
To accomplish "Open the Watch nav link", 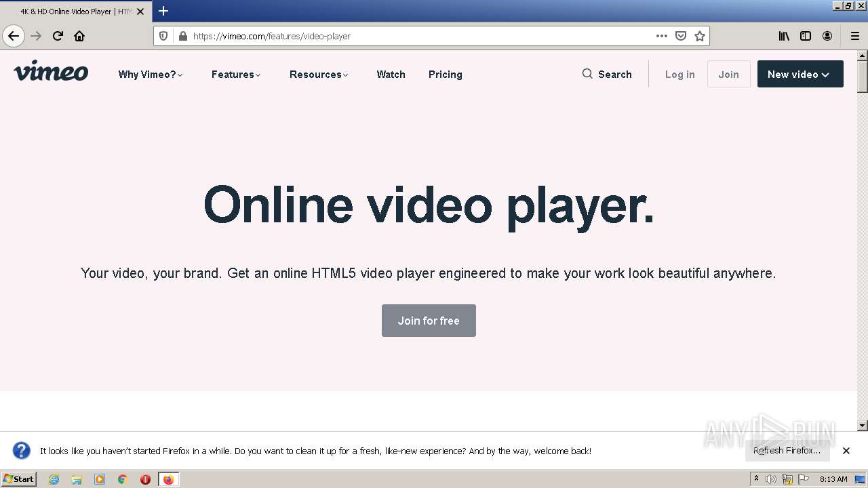I will (391, 75).
